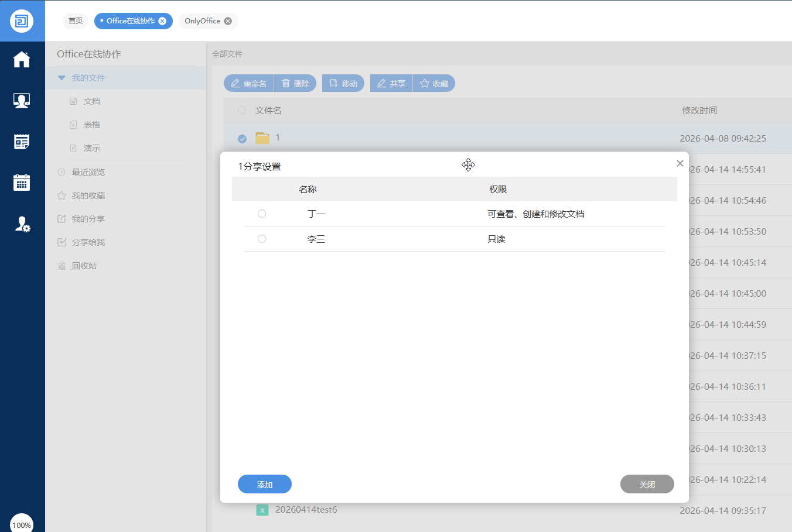The width and height of the screenshot is (792, 532).
Task: Click the 关闭 button
Action: (647, 484)
